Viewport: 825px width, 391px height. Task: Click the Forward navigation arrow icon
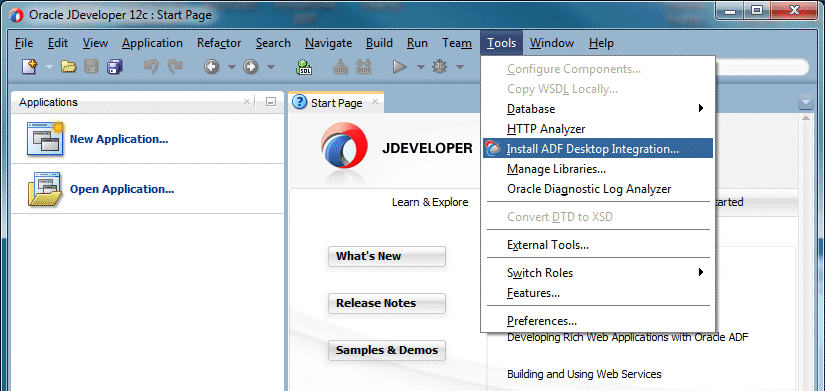pos(250,67)
